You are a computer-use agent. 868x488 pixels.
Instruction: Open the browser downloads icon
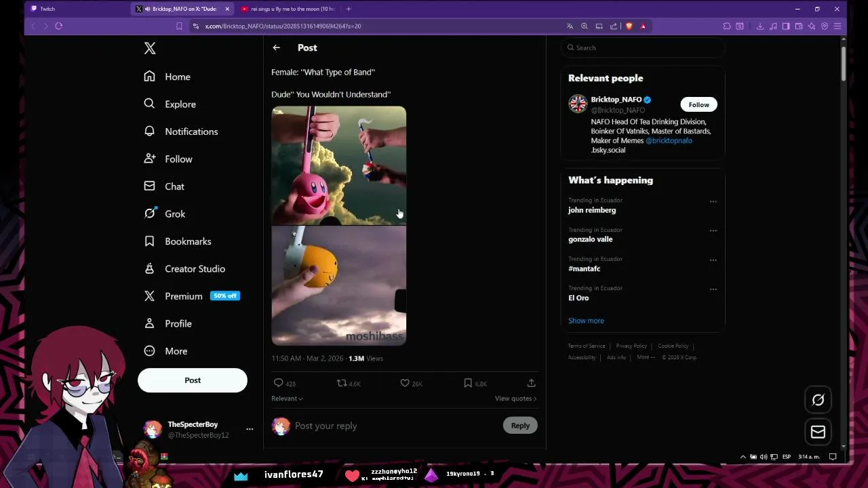759,26
